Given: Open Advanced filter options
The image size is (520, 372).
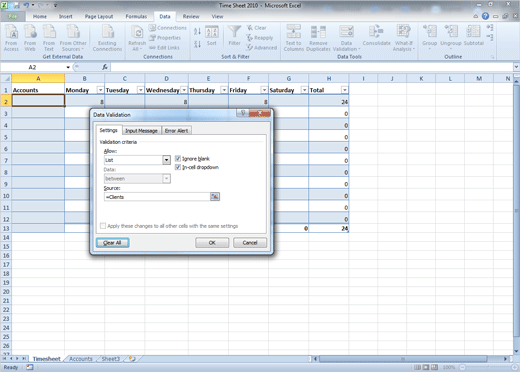Looking at the screenshot, I should coord(262,48).
